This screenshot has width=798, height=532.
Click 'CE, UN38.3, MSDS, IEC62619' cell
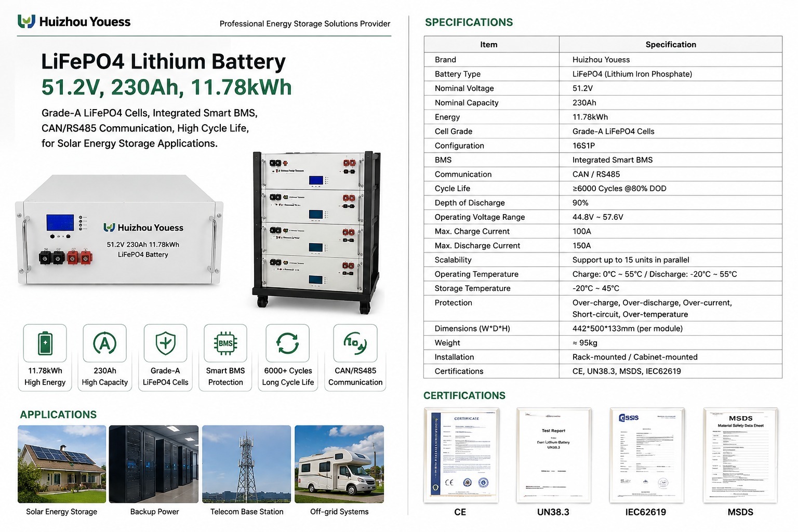[627, 371]
